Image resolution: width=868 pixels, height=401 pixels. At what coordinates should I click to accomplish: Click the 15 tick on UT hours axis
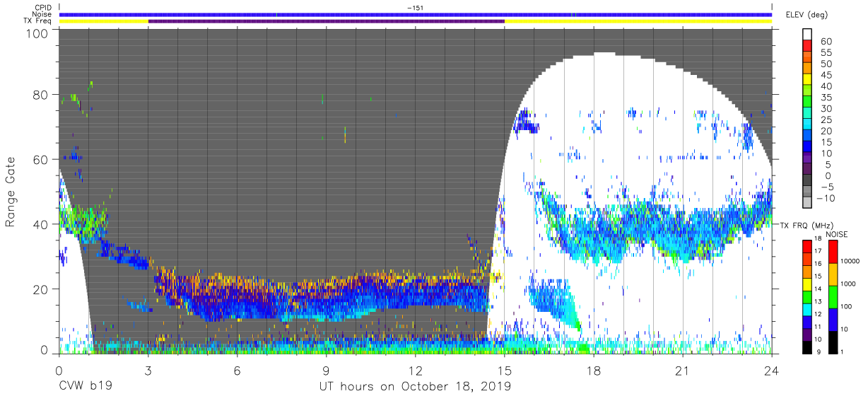tap(504, 370)
